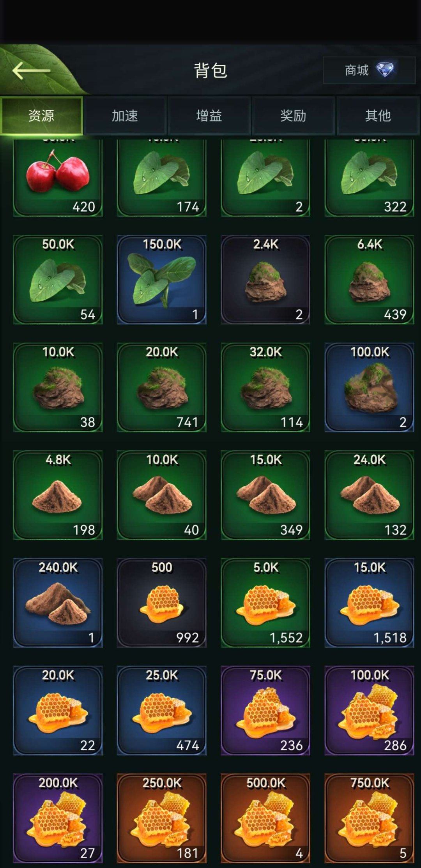Pick the 100.0K blue soil rock item

pyautogui.click(x=370, y=387)
